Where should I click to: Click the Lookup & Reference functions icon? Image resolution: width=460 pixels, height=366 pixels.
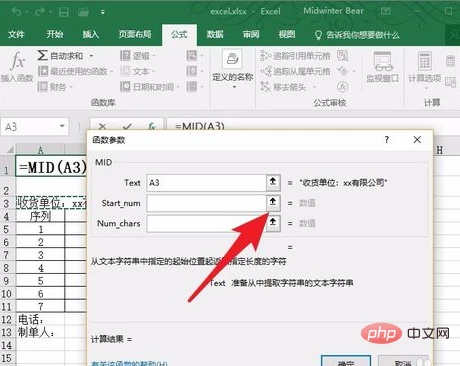[x=192, y=55]
